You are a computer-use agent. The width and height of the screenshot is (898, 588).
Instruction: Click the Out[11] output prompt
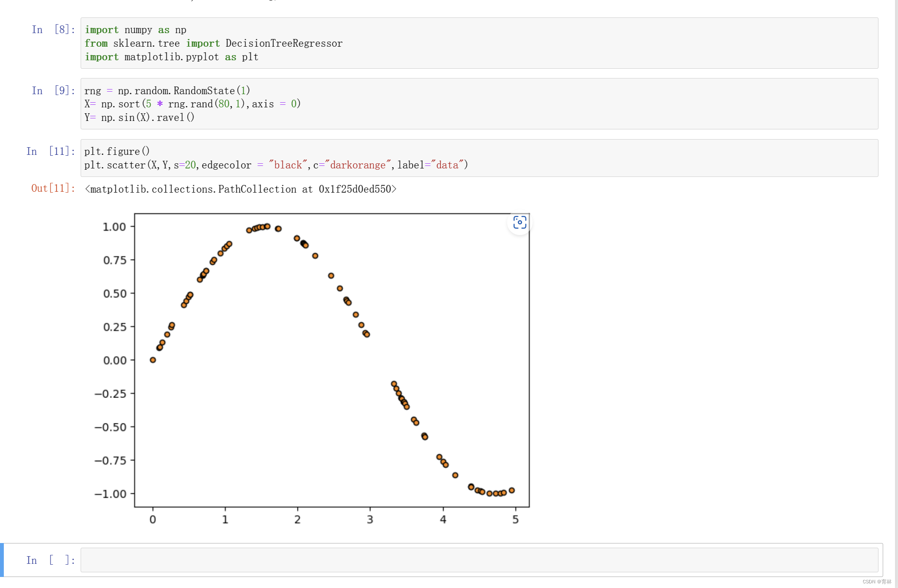click(53, 188)
